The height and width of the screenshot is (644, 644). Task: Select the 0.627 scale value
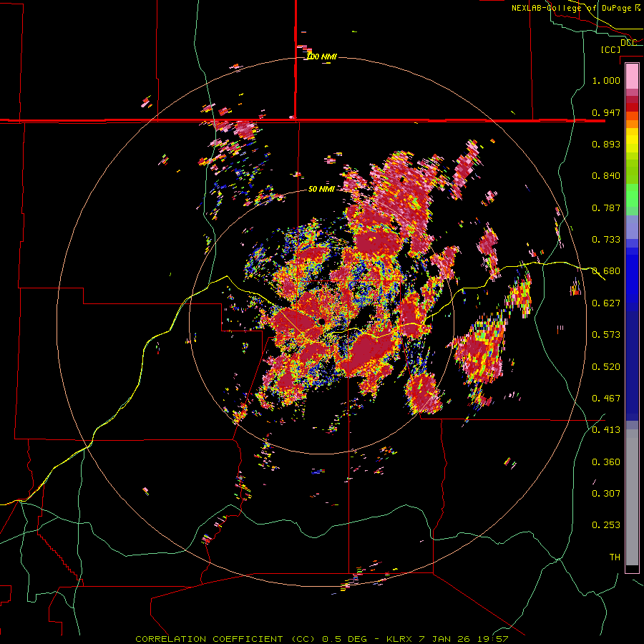coord(606,303)
